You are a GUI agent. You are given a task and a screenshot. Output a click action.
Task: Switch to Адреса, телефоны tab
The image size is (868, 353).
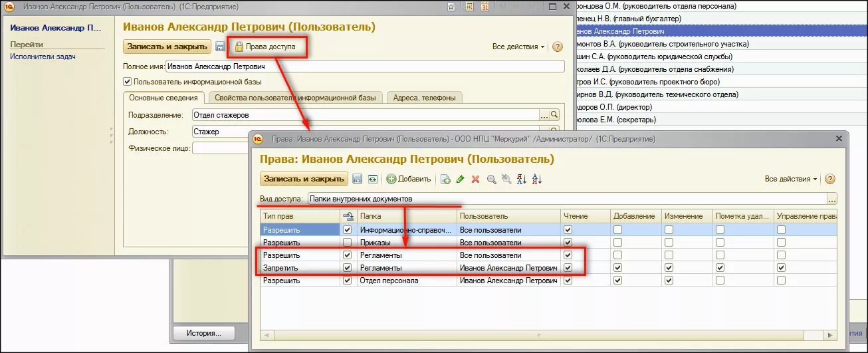click(x=424, y=98)
